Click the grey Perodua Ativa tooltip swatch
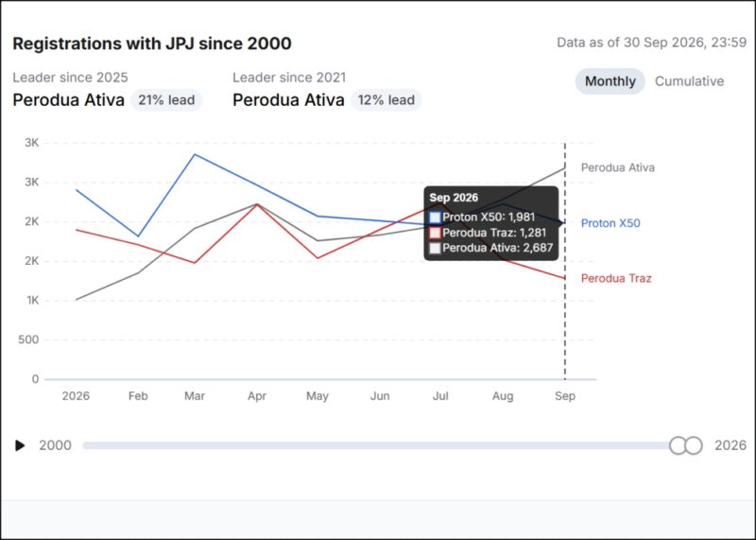The image size is (756, 540). pyautogui.click(x=435, y=248)
